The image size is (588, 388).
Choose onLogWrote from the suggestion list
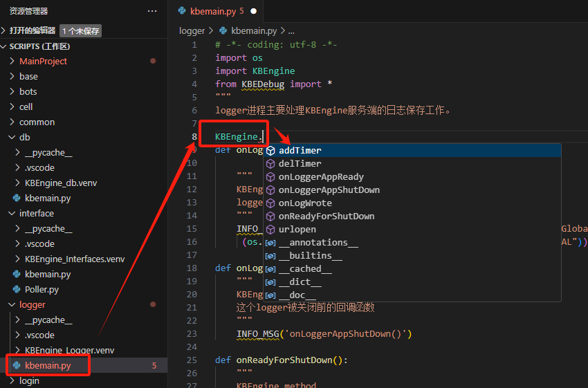click(412, 203)
